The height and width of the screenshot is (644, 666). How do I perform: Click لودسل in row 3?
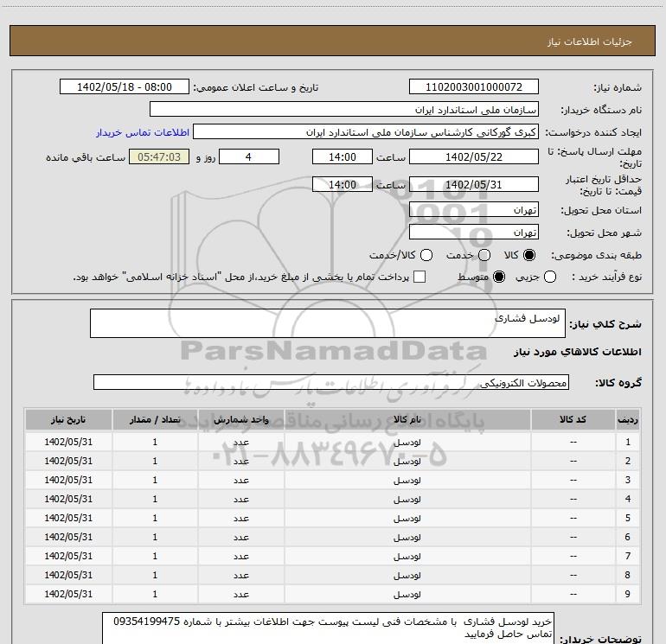[x=407, y=480]
